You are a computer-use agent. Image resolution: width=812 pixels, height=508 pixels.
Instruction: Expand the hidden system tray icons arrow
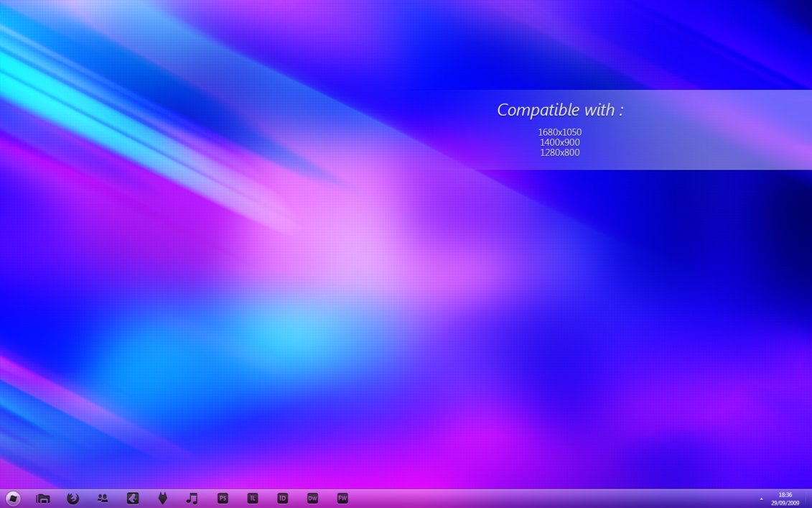(761, 499)
